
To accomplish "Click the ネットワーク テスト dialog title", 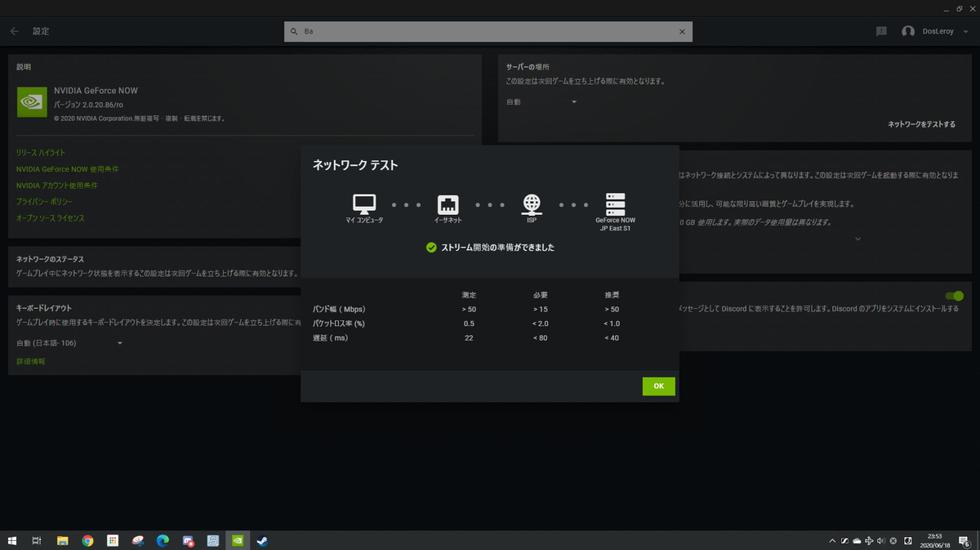I will point(355,164).
